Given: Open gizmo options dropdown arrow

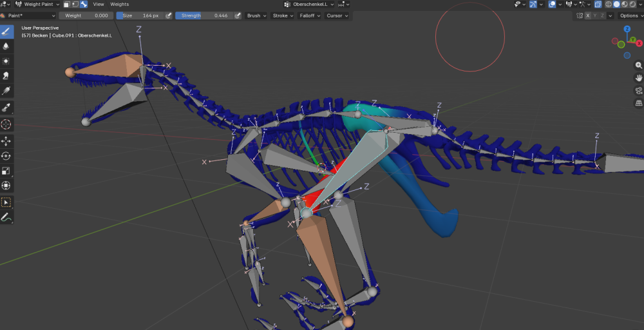Looking at the screenshot, I should point(542,4).
